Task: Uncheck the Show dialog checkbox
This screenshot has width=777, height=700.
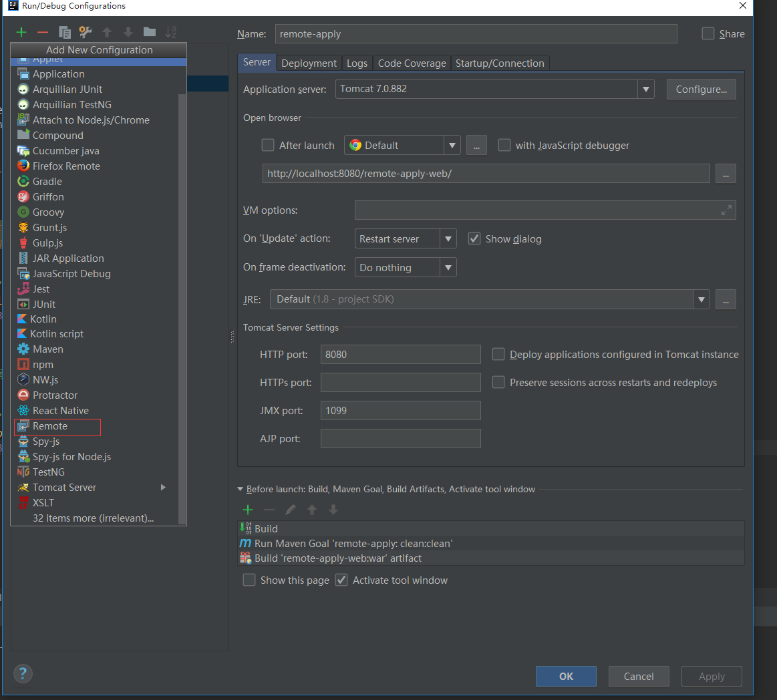Action: [x=474, y=238]
